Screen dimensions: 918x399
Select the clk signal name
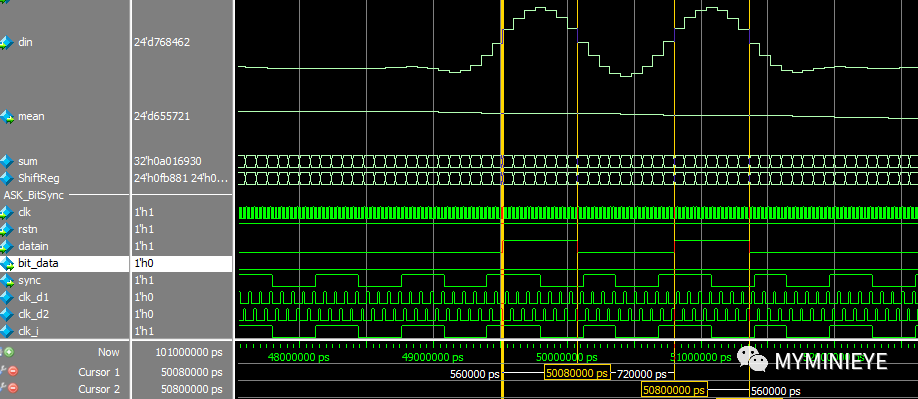24,212
